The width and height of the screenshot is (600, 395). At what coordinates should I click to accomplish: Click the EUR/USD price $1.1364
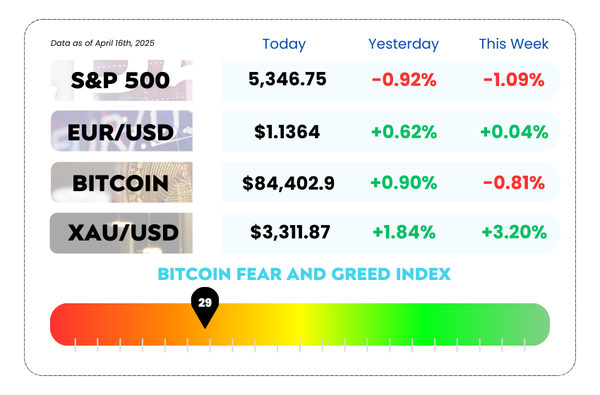coord(287,132)
